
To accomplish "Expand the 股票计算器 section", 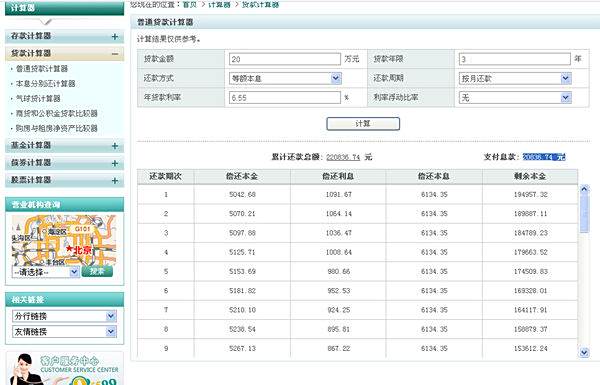I will coord(115,181).
